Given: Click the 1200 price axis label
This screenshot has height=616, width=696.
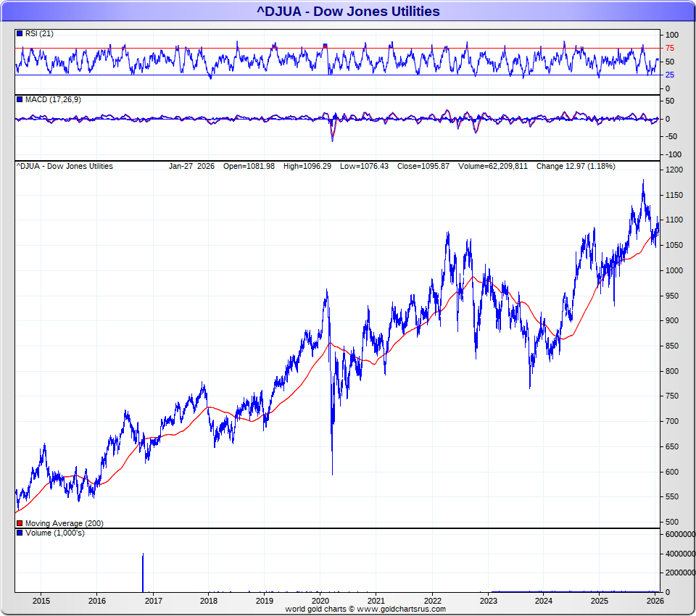Looking at the screenshot, I should point(674,170).
